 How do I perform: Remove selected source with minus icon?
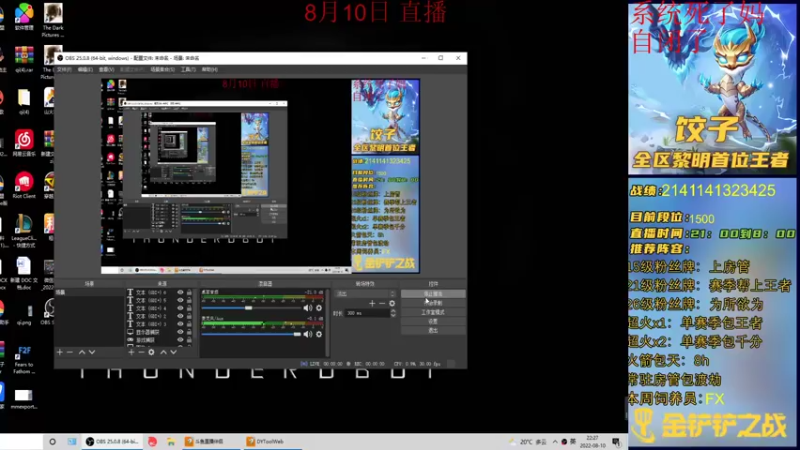141,352
